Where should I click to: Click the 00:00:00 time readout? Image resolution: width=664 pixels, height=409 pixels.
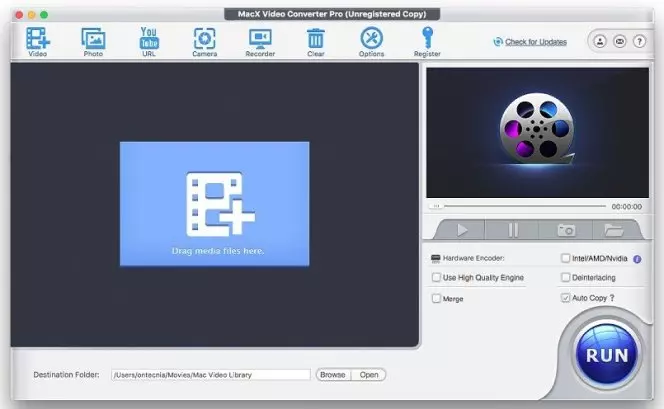click(x=626, y=207)
